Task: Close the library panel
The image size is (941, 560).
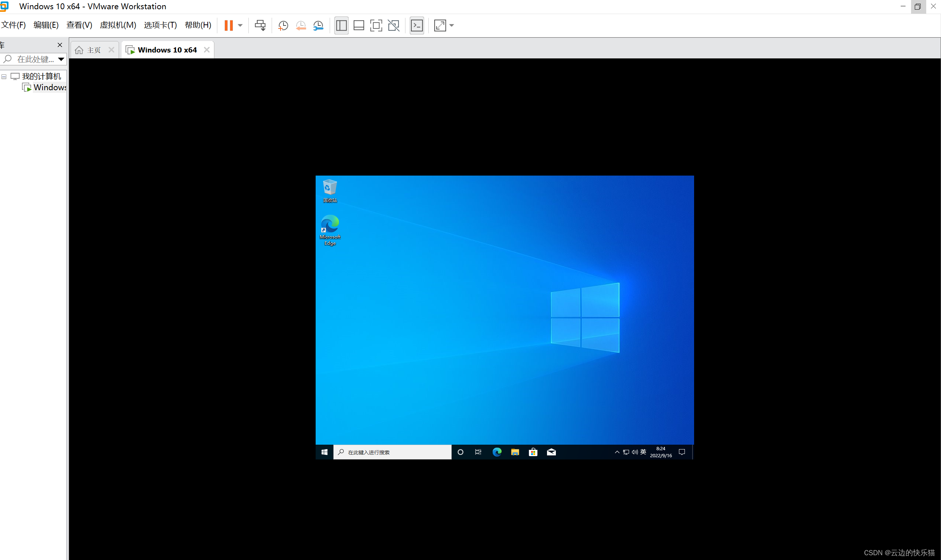Action: 60,45
